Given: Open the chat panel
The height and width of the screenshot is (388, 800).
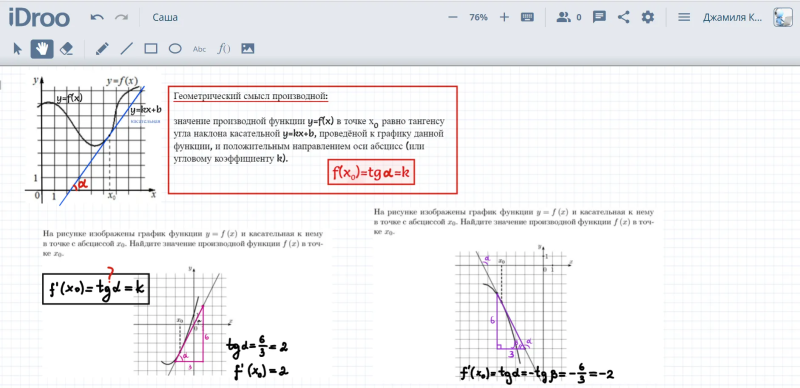Looking at the screenshot, I should pos(599,17).
